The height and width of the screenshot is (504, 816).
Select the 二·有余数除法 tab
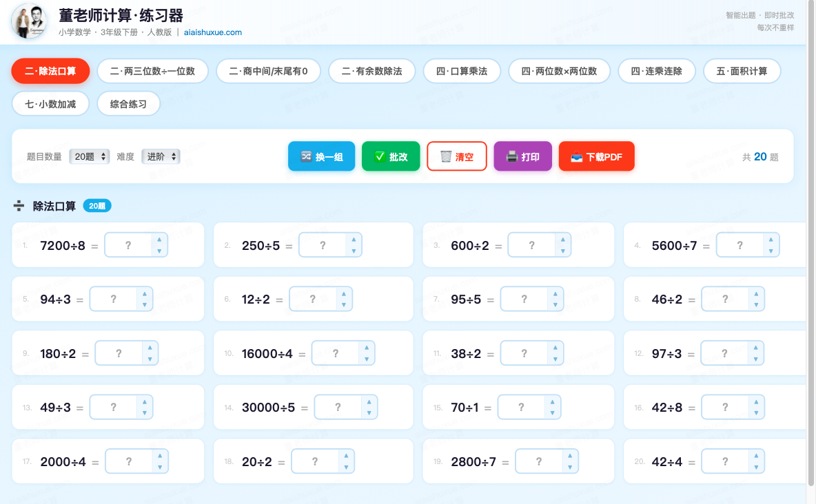click(372, 71)
